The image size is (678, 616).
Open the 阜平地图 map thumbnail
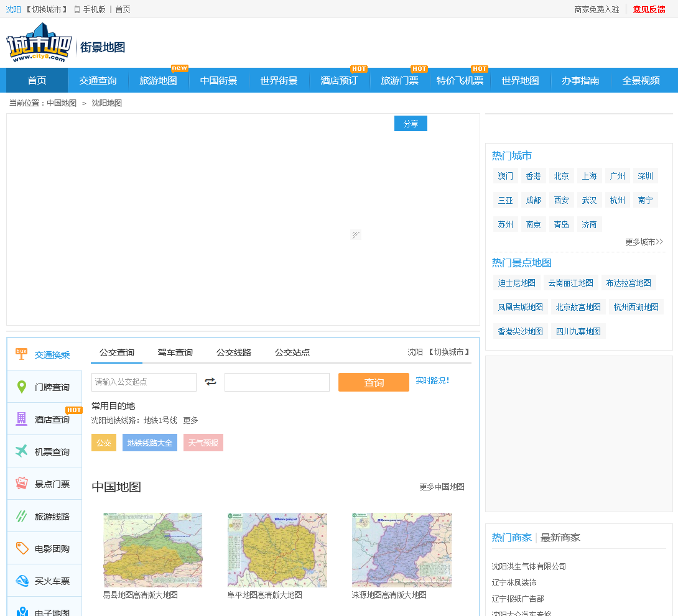(x=277, y=550)
